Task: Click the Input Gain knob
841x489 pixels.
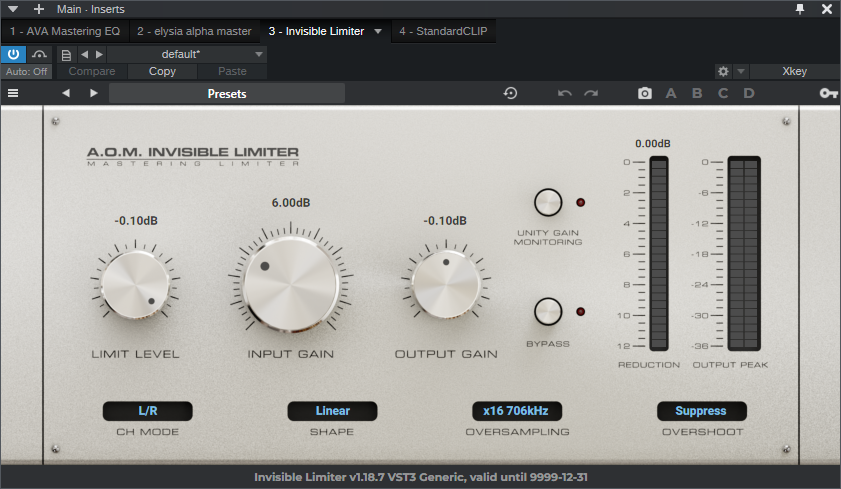Action: coord(291,284)
